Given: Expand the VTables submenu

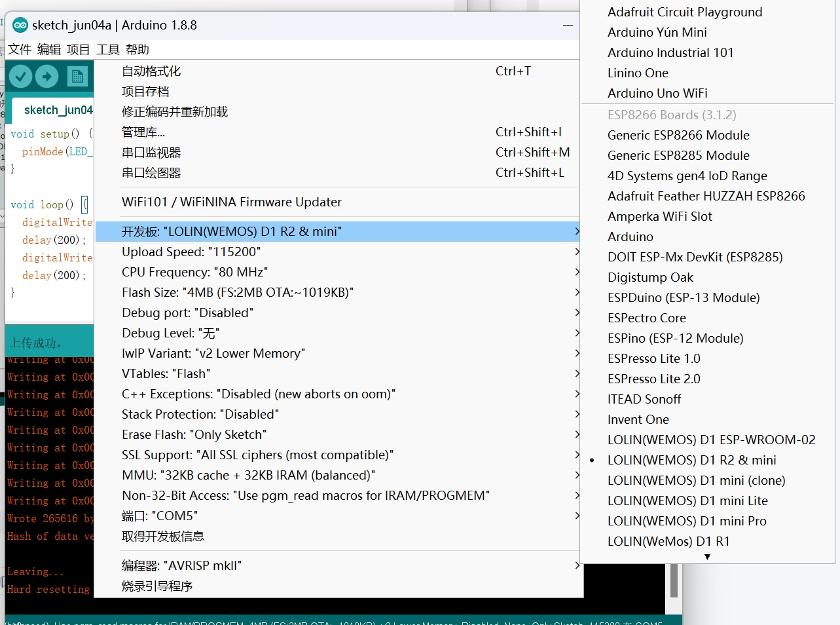Looking at the screenshot, I should [x=338, y=374].
